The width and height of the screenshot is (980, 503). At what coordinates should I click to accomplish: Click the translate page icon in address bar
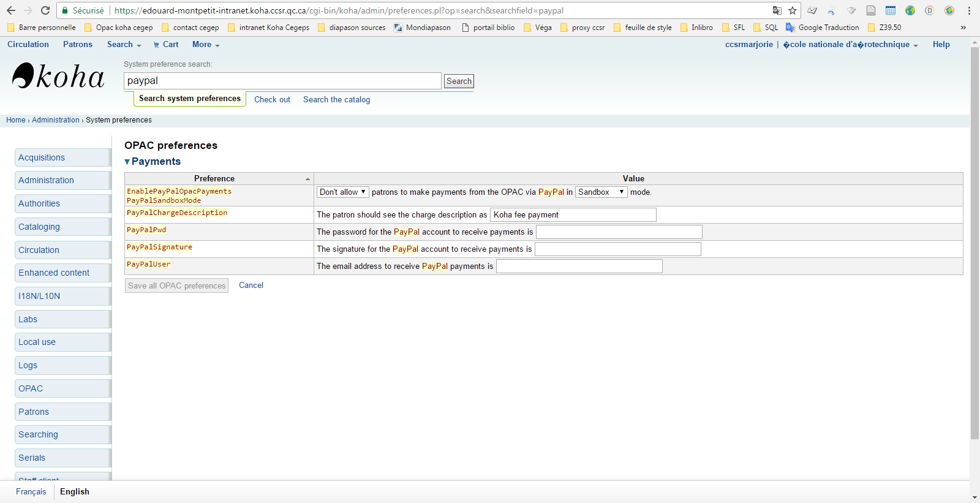(x=777, y=10)
